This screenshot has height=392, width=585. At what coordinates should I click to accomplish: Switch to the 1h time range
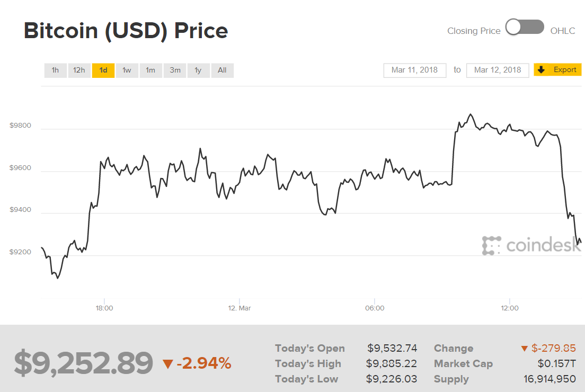(x=55, y=70)
